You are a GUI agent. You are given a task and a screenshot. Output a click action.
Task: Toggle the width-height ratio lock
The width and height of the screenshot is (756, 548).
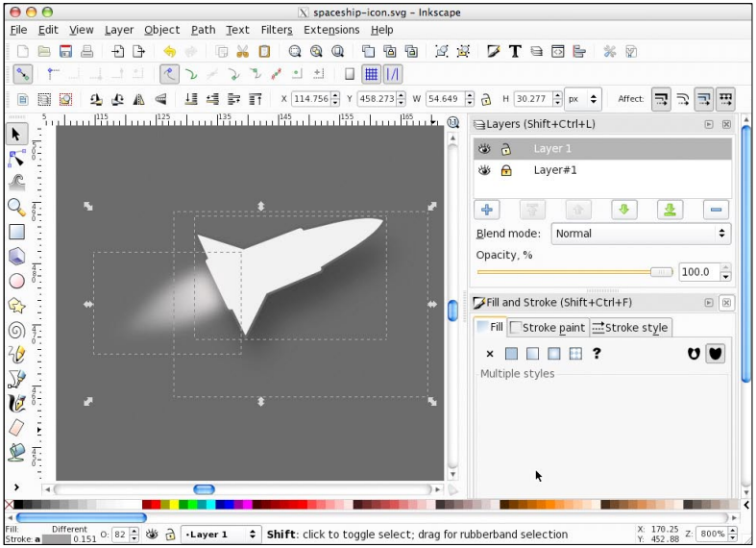click(486, 99)
